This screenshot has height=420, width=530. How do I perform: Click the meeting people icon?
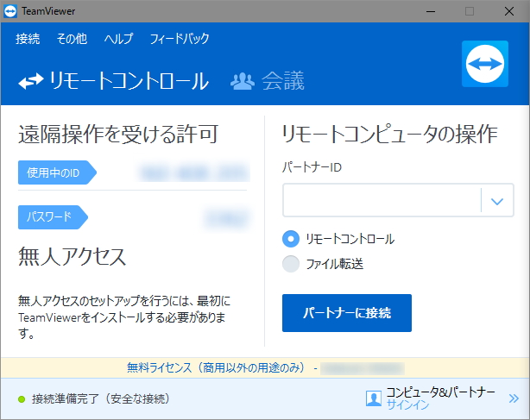[x=243, y=81]
